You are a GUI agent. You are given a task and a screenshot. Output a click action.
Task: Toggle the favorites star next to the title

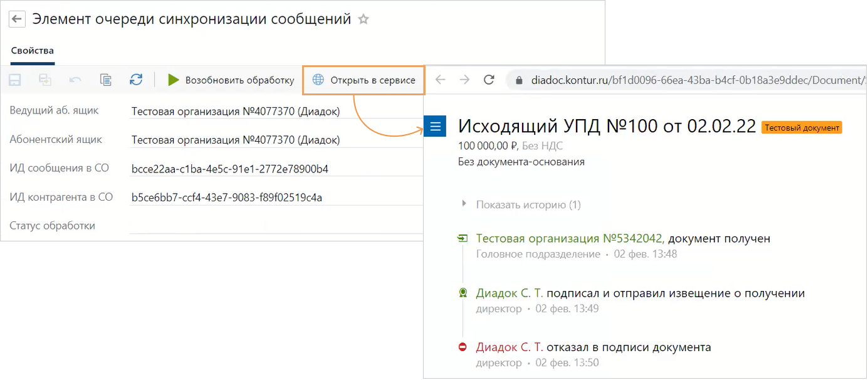pyautogui.click(x=363, y=19)
